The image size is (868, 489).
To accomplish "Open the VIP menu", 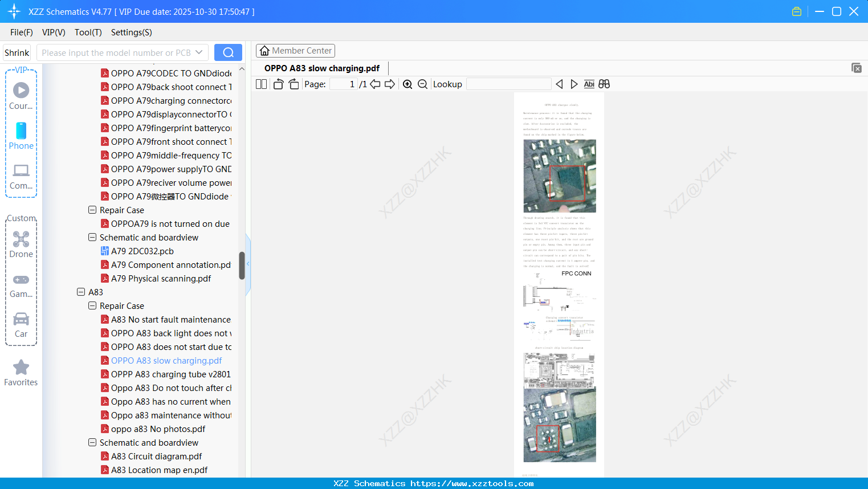I will pos(54,32).
